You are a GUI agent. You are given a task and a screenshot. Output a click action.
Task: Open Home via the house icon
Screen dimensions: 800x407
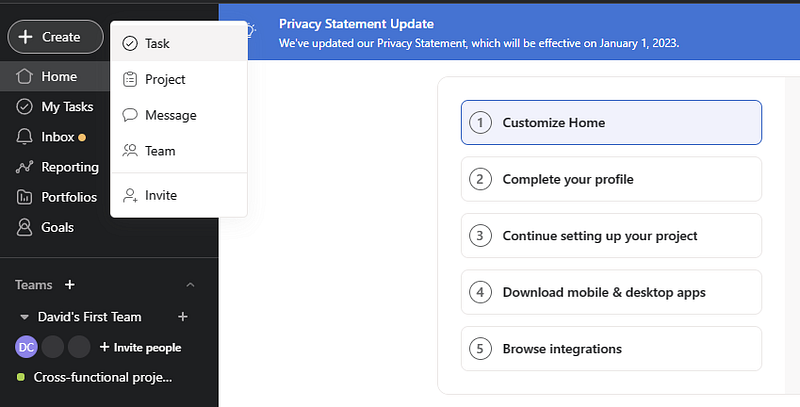25,77
